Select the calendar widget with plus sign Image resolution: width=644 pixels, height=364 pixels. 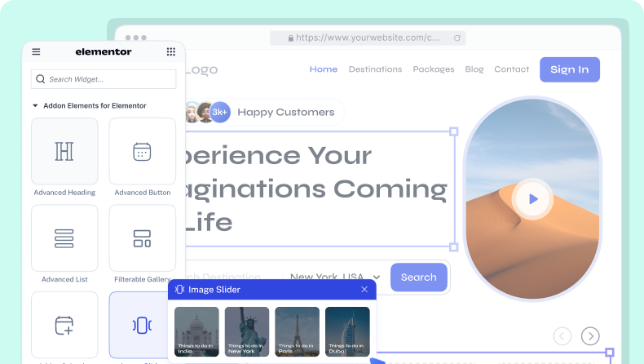[64, 325]
